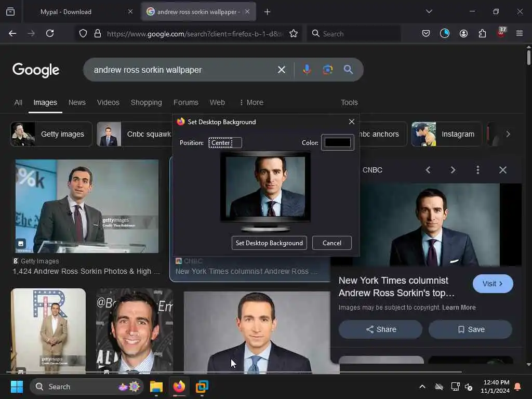The height and width of the screenshot is (399, 532).
Task: Select the Instagram filter chip
Action: click(447, 134)
